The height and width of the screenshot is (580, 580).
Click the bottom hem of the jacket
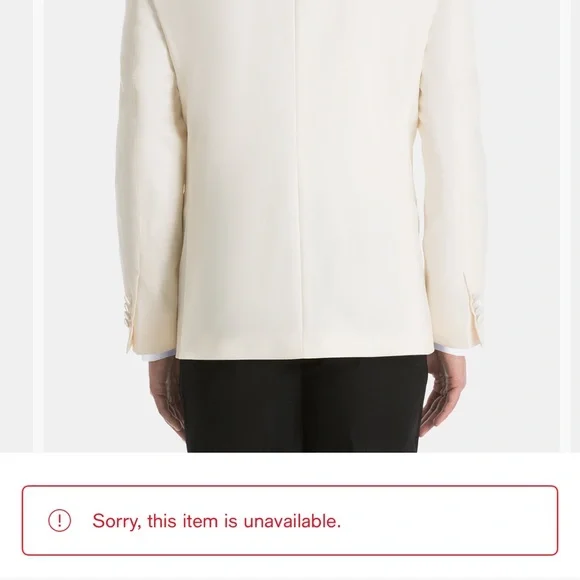[x=304, y=353]
